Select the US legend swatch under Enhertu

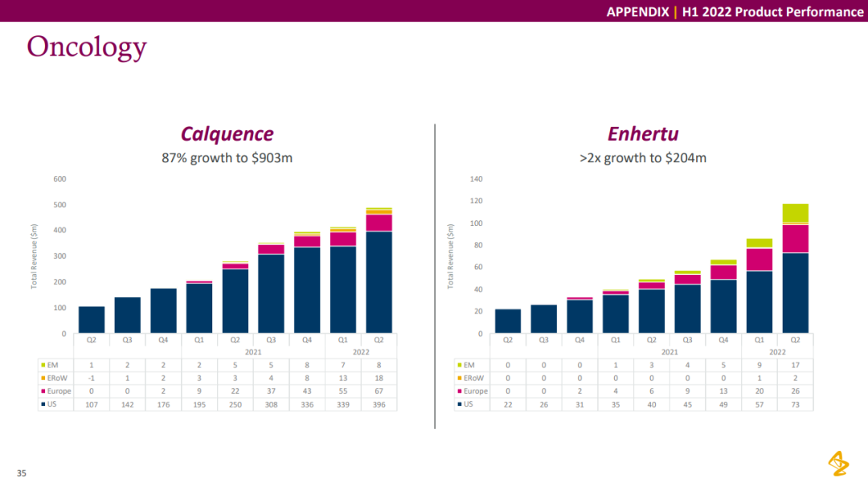(460, 404)
